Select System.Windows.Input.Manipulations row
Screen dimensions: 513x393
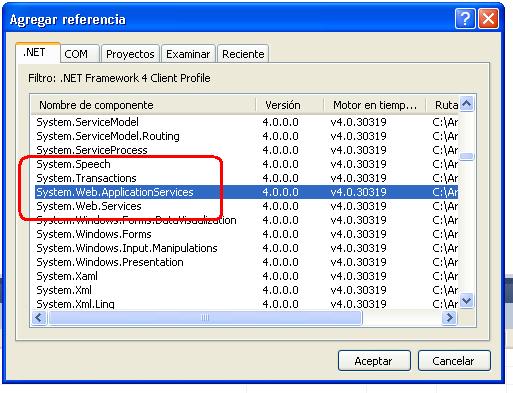[246, 248]
